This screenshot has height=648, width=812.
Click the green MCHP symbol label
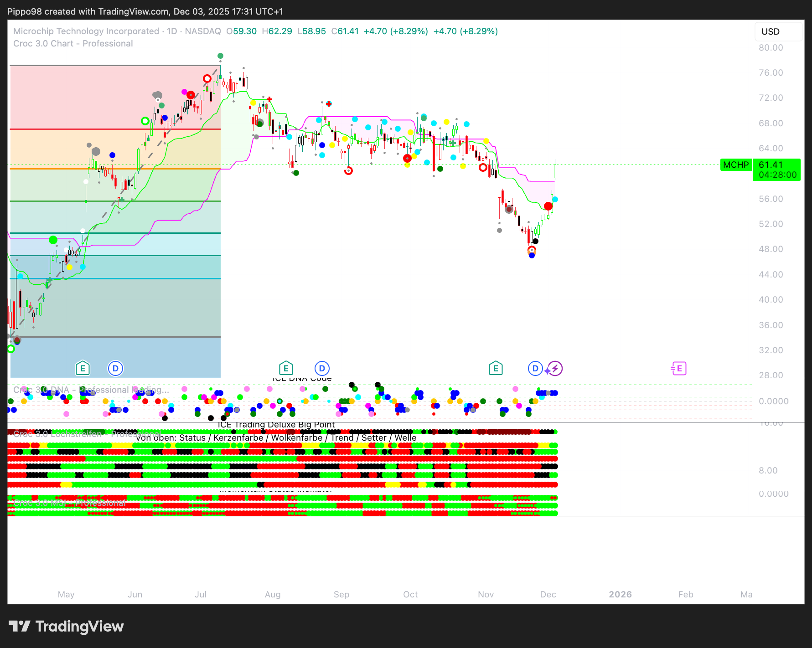coord(735,165)
